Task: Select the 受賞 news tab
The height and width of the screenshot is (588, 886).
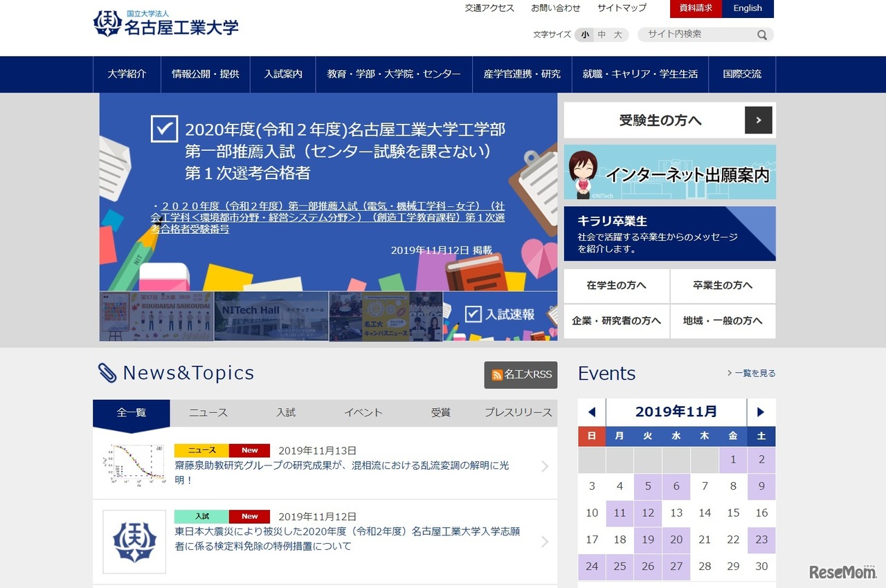Action: [x=441, y=413]
